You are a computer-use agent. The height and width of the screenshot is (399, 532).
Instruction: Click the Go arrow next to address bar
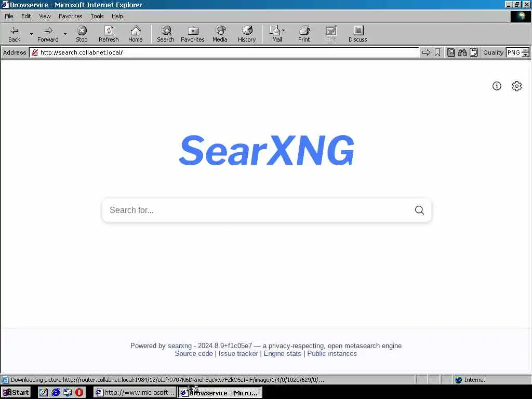[x=426, y=52]
